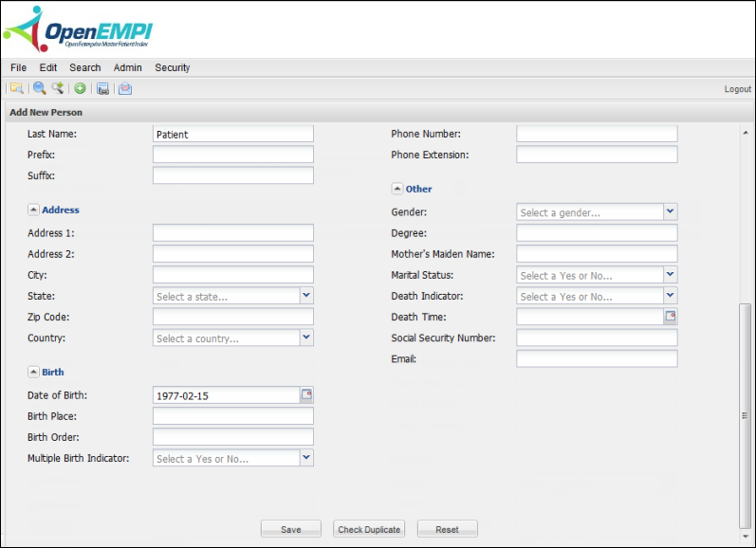
Task: Focus the Address 1 field
Action: click(233, 233)
